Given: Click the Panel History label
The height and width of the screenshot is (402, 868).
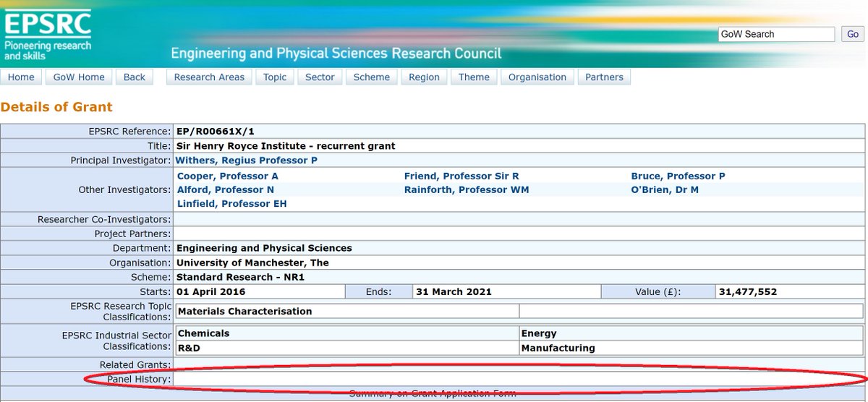Looking at the screenshot, I should point(139,379).
